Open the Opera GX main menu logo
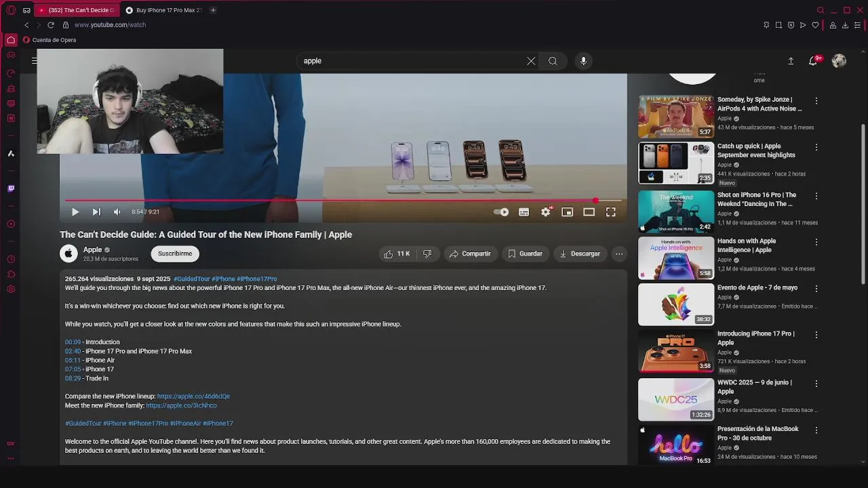This screenshot has height=488, width=868. coord(11,10)
